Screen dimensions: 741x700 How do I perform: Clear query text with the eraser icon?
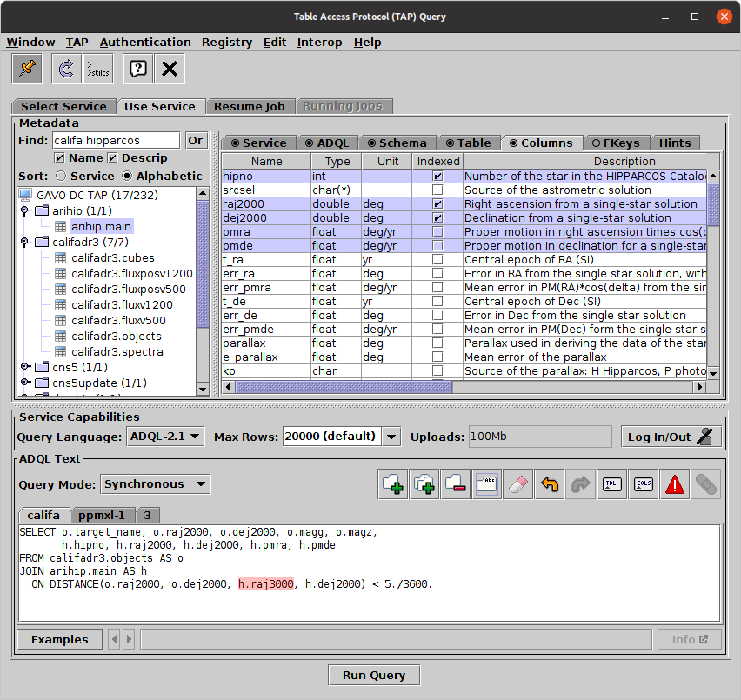517,484
